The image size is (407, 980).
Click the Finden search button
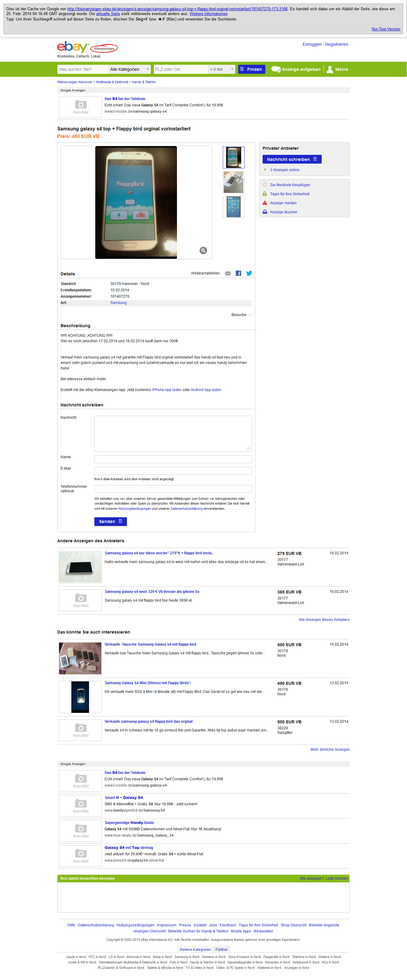tap(252, 69)
